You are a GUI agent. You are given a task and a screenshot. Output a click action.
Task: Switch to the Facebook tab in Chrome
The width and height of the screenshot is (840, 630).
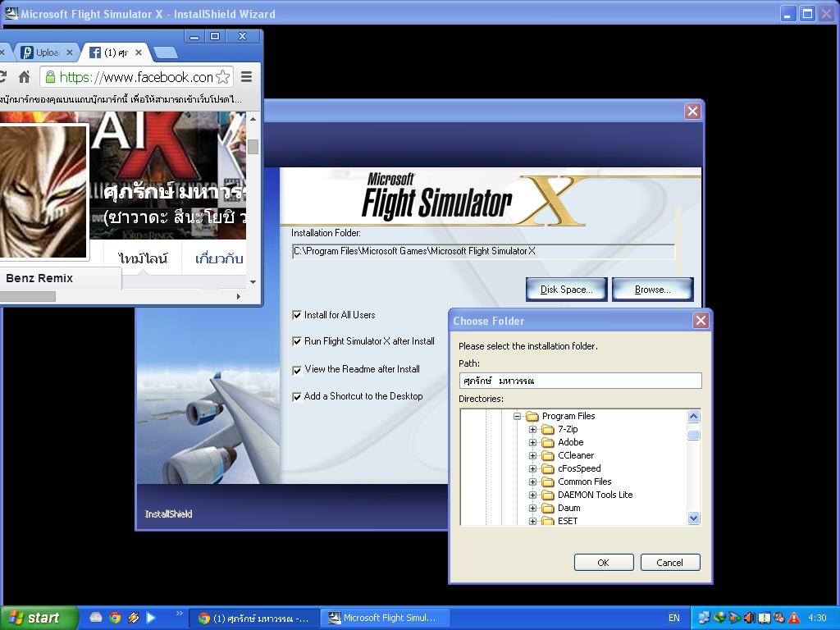[115, 52]
